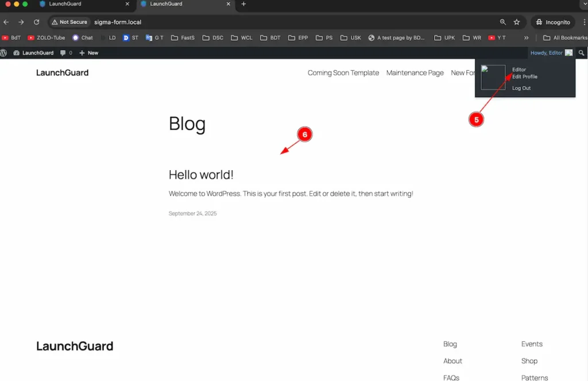Open the zoom magnifier icon in the address bar
The width and height of the screenshot is (588, 381).
(x=503, y=22)
